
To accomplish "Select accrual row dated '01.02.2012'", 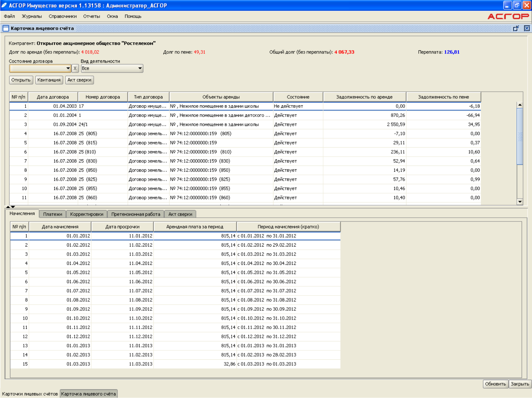I will click(x=175, y=245).
